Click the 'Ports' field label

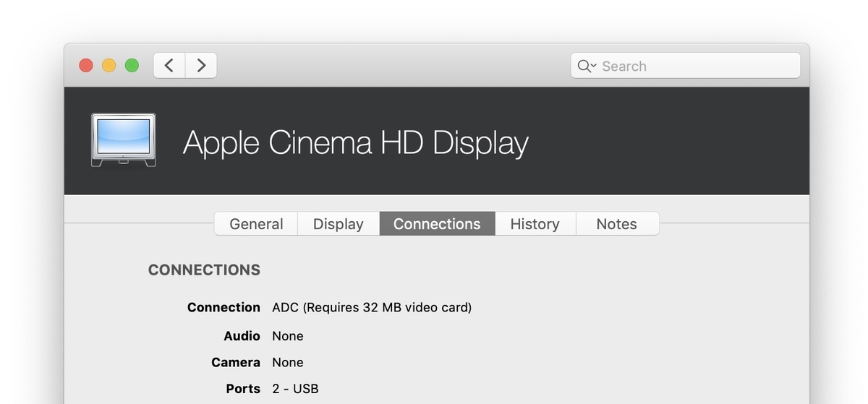pyautogui.click(x=243, y=389)
